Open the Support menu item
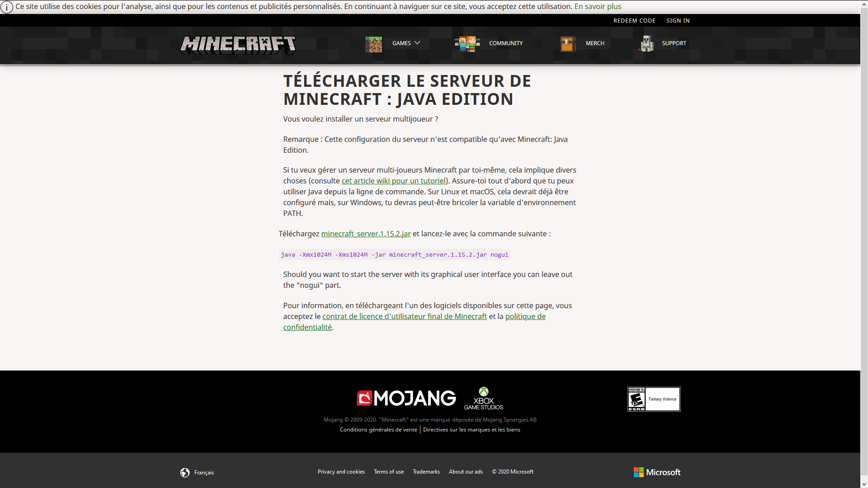The width and height of the screenshot is (868, 488). click(674, 43)
